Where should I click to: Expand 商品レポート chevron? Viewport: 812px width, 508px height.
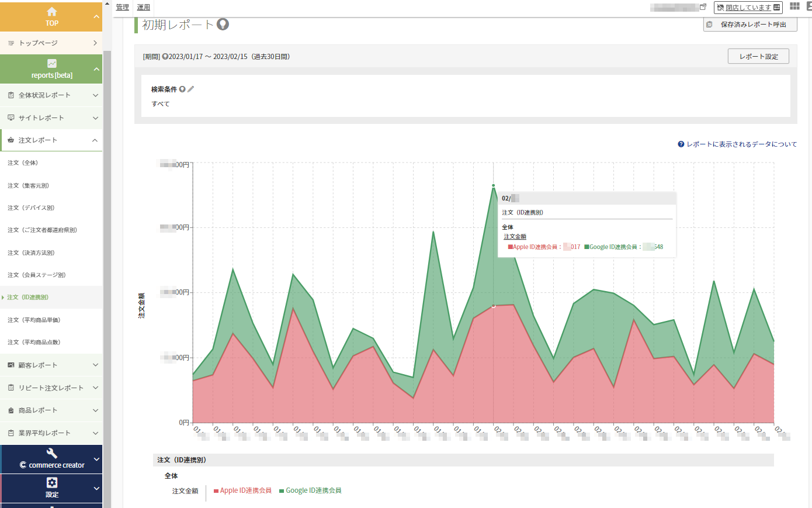[95, 410]
